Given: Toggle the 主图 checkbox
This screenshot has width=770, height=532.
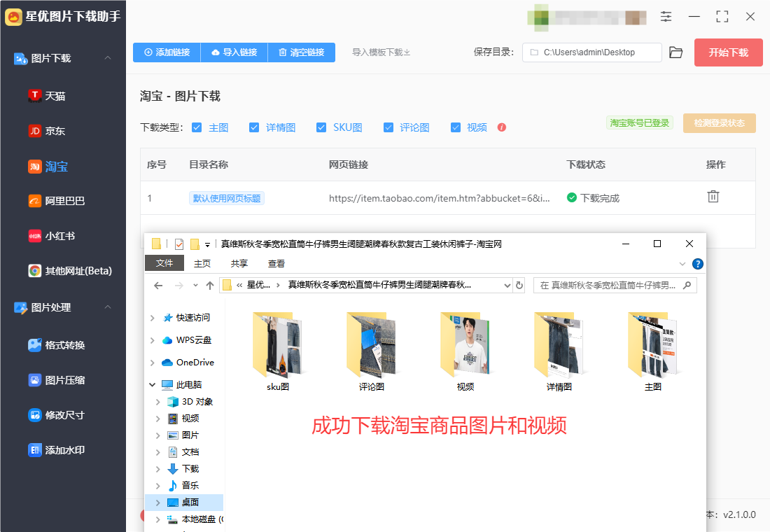Looking at the screenshot, I should (197, 127).
